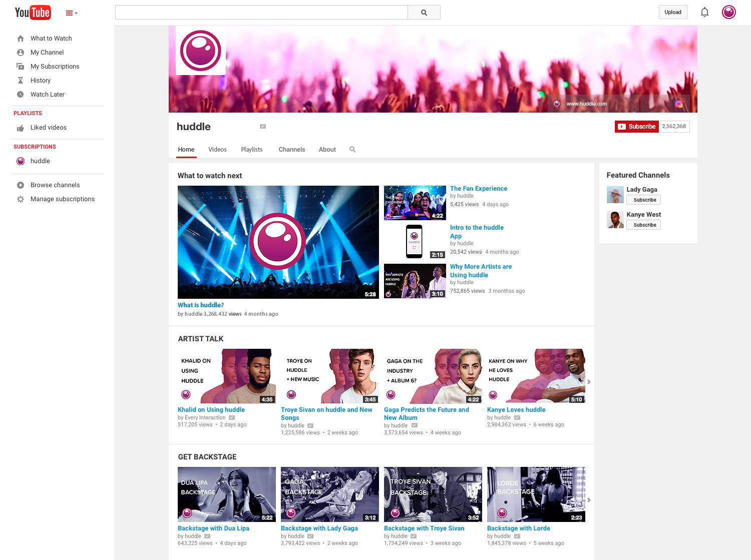Switch to the Videos tab
Image resolution: width=751 pixels, height=560 pixels.
pos(217,150)
